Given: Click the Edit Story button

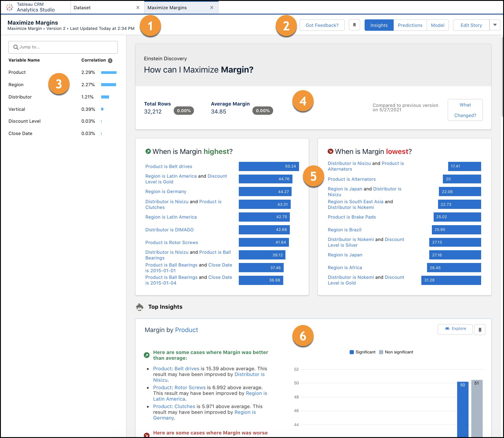Looking at the screenshot, I should click(471, 25).
